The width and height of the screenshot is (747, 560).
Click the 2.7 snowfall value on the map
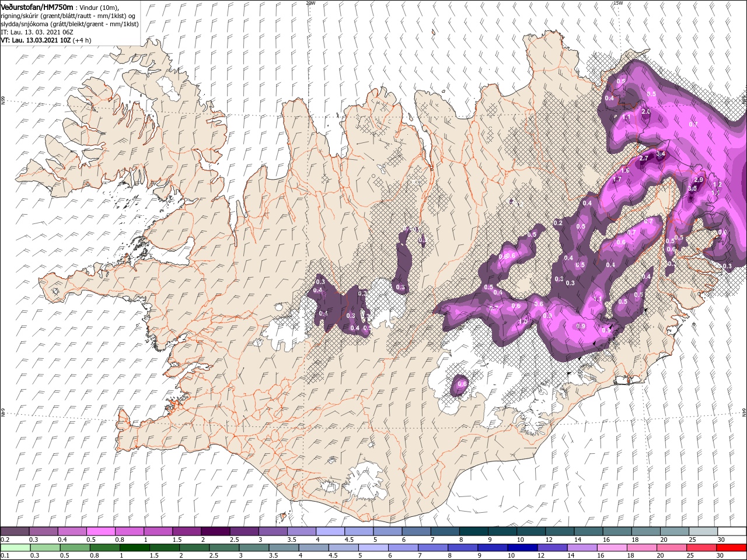pyautogui.click(x=644, y=158)
